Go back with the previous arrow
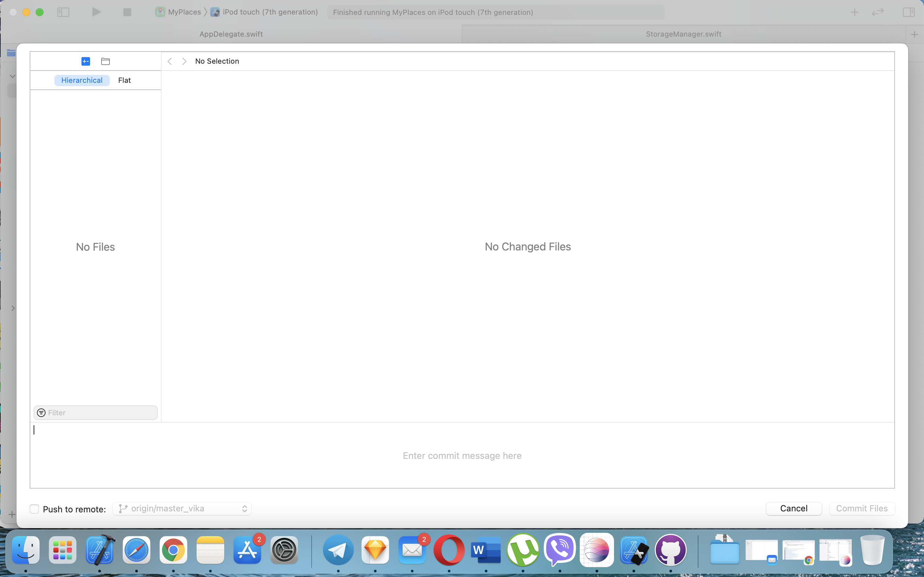This screenshot has width=924, height=577. click(x=170, y=61)
